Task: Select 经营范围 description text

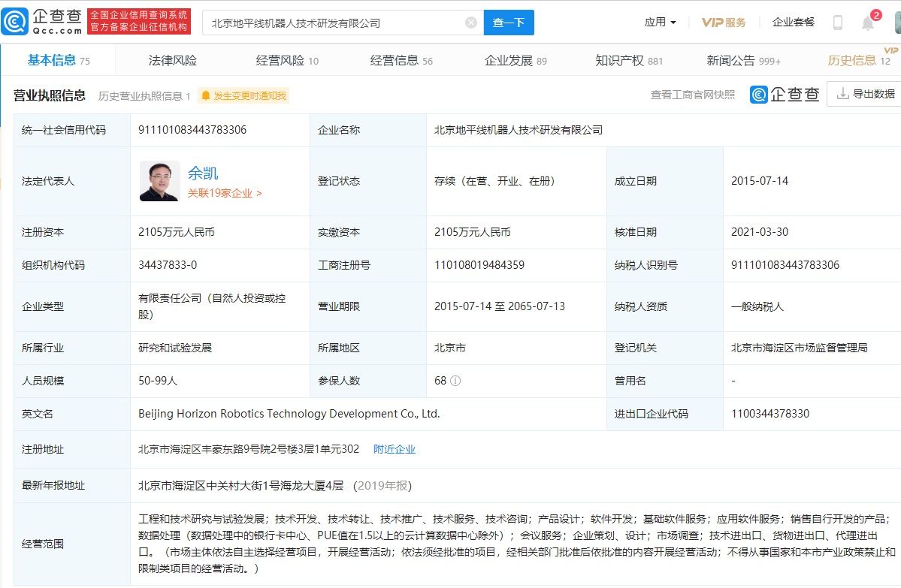Action: pyautogui.click(x=516, y=544)
